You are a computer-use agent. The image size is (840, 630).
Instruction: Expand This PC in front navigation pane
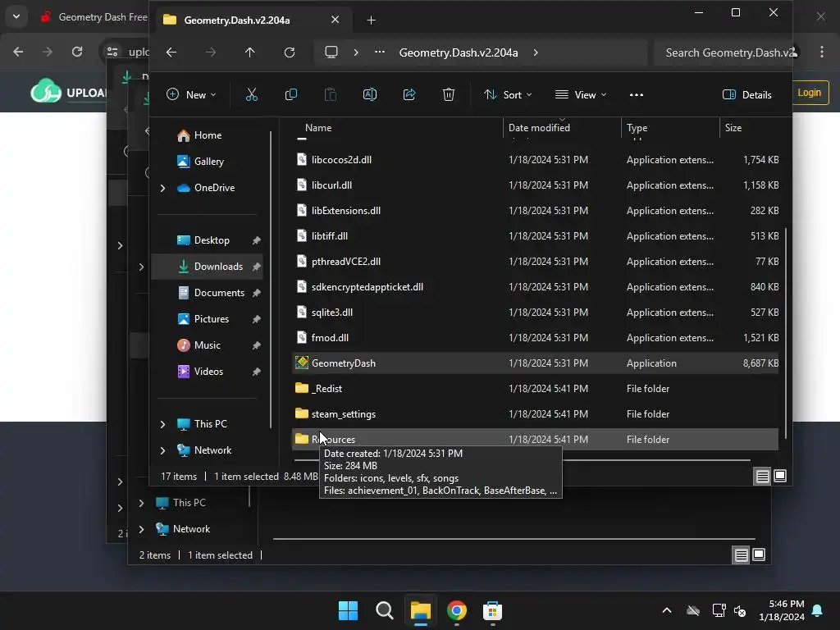(x=163, y=424)
